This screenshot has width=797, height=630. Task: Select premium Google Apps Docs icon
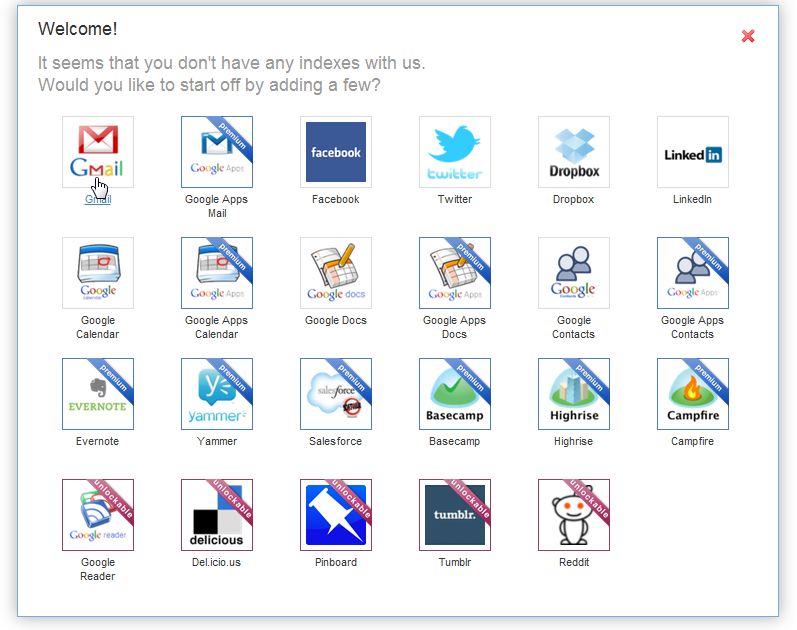pyautogui.click(x=455, y=273)
